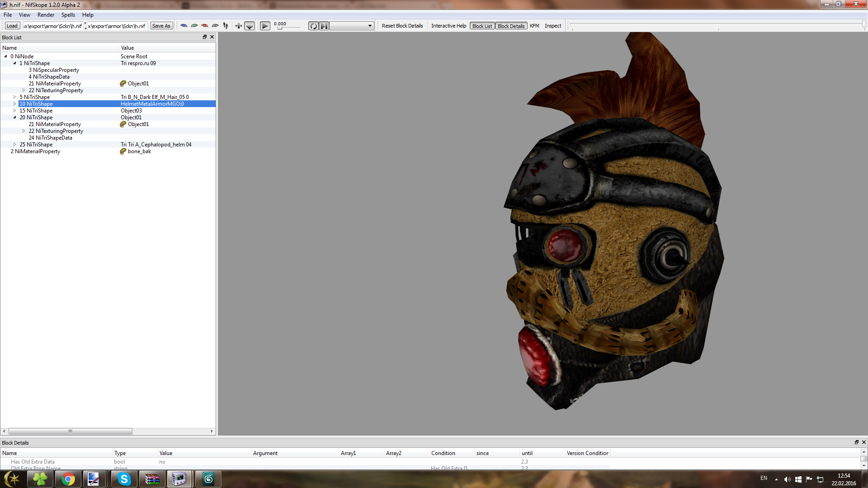Float the Block List panel
The height and width of the screenshot is (488, 868).
click(x=205, y=37)
